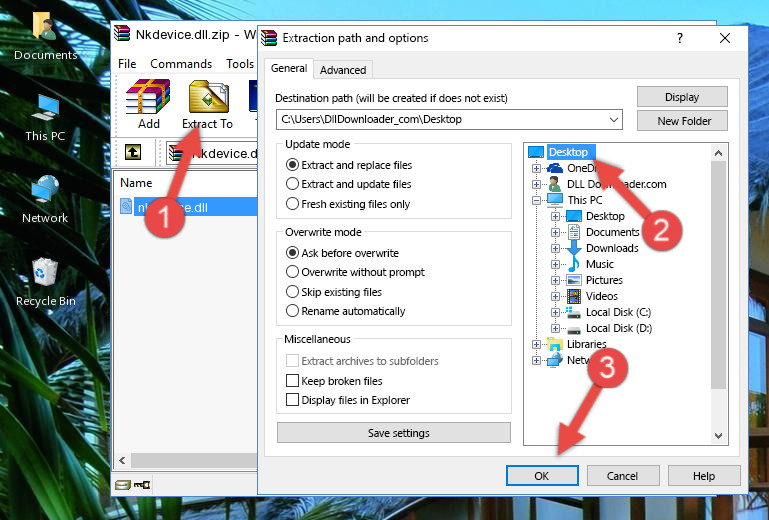
Task: Open the Network desktop icon
Action: [x=45, y=199]
